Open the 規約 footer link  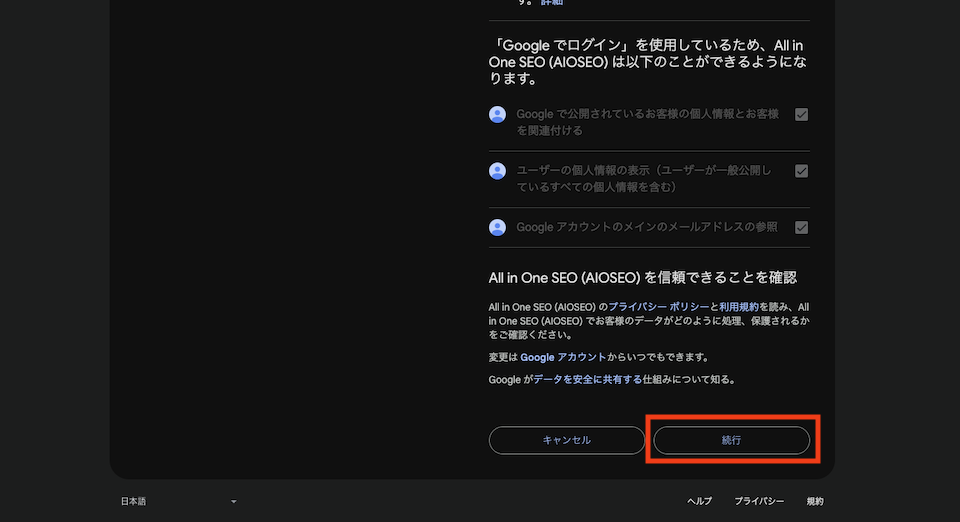click(815, 501)
